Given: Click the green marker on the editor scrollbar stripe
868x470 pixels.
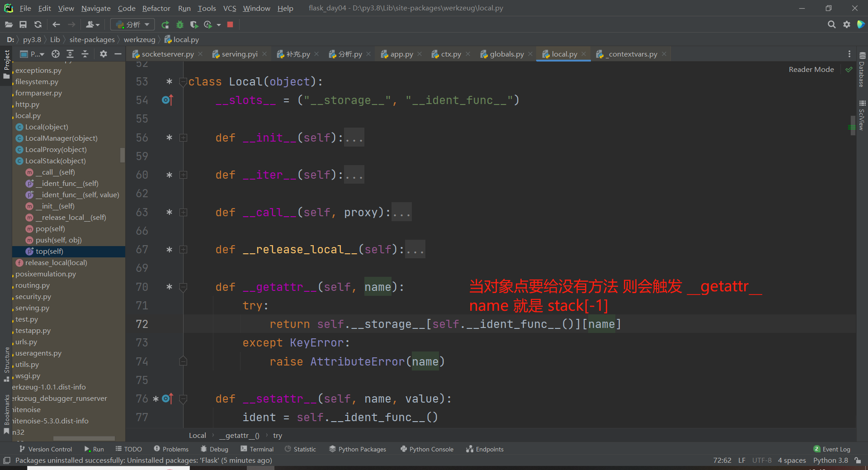Looking at the screenshot, I should tap(852, 128).
